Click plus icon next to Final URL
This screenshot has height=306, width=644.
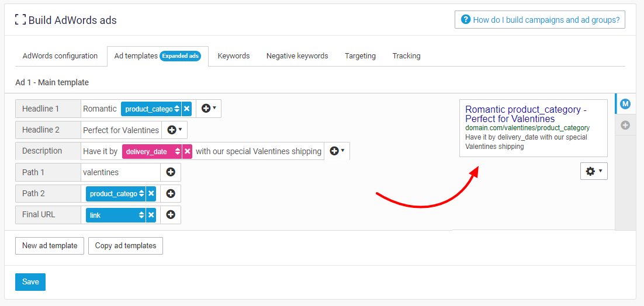coord(171,215)
